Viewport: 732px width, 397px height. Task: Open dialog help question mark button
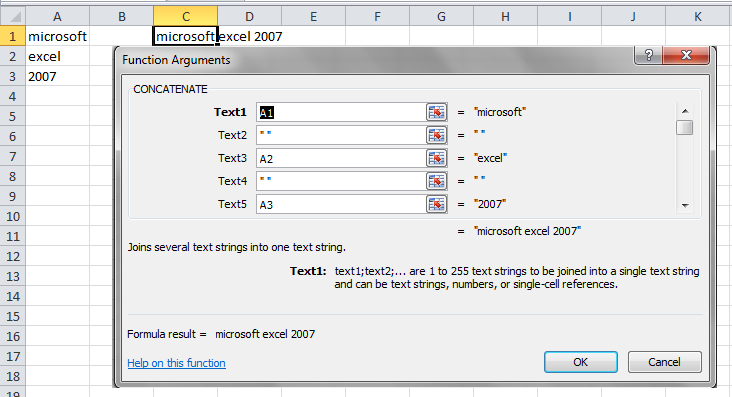pyautogui.click(x=648, y=55)
